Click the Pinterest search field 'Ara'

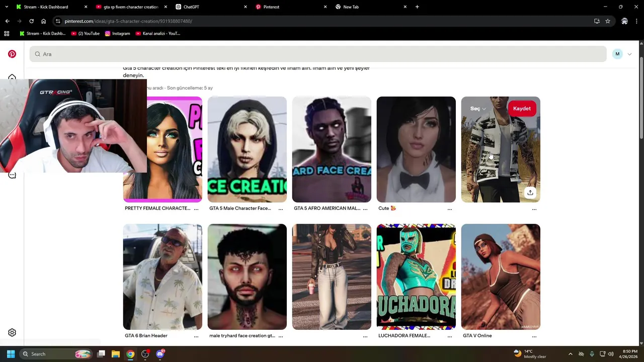[318, 54]
